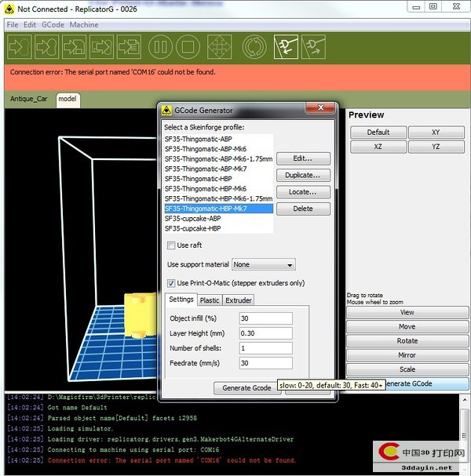Select profile SF35-Thingomatic-HBP
Screen dimensions: 471x476
[x=218, y=179]
